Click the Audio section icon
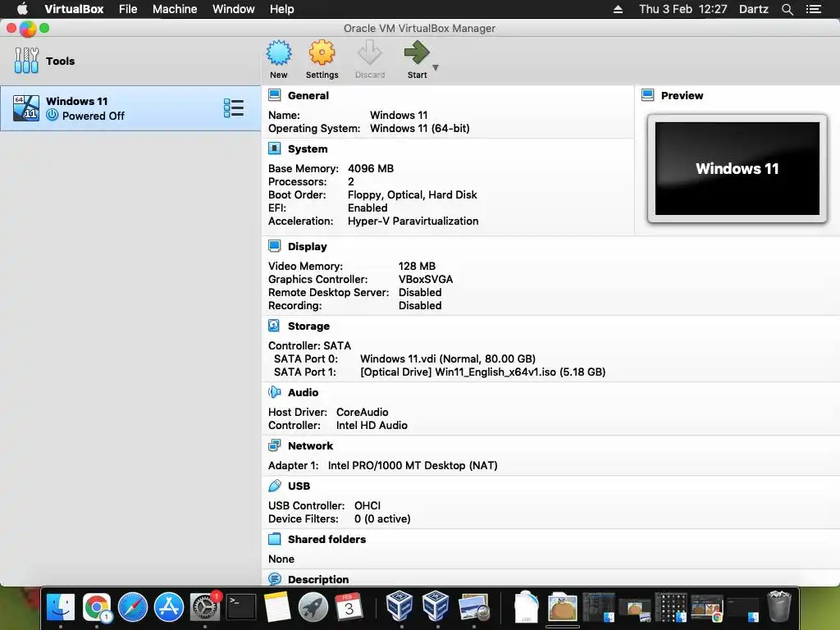Viewport: 840px width, 630px height. pyautogui.click(x=274, y=392)
